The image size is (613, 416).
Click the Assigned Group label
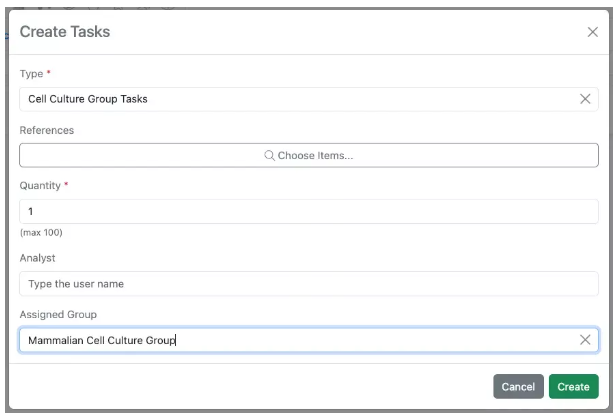tap(56, 314)
